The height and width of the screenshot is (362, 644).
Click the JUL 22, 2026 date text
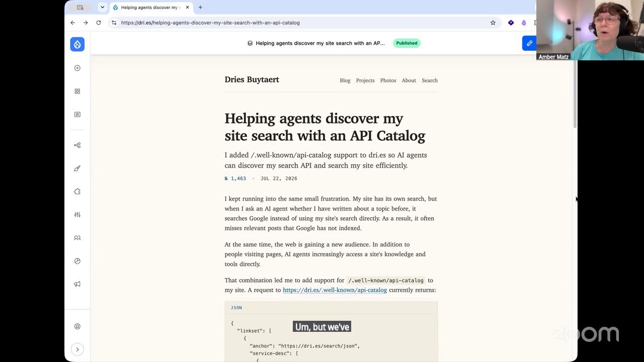tap(279, 178)
